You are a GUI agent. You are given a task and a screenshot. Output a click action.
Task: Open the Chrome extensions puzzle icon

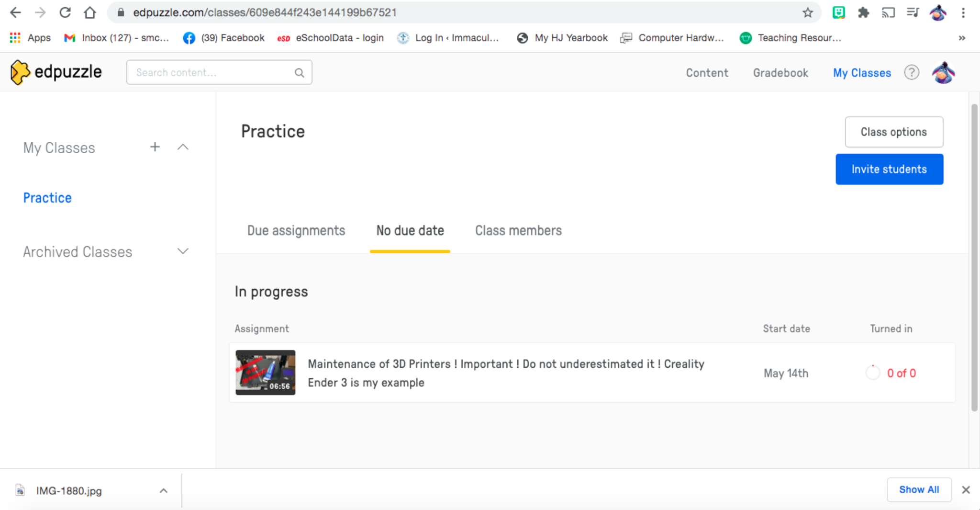(863, 13)
